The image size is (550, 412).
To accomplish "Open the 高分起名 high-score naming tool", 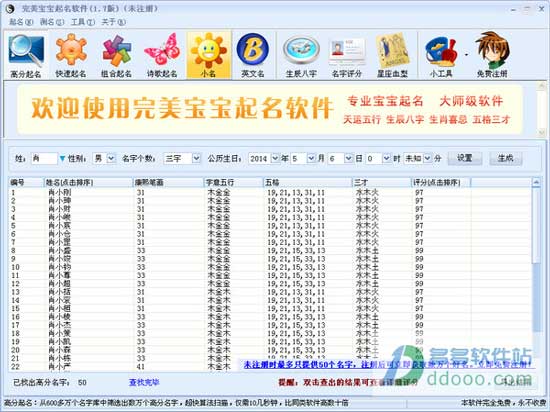I will pyautogui.click(x=26, y=55).
